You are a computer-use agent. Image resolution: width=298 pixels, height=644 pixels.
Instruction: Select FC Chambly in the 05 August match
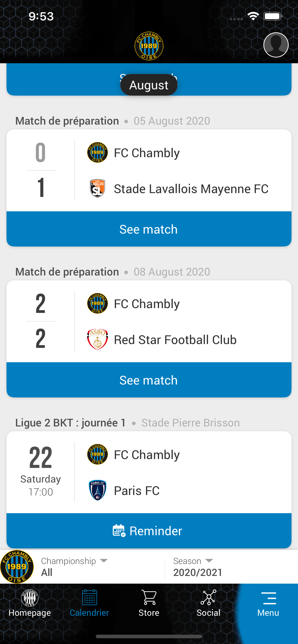147,153
